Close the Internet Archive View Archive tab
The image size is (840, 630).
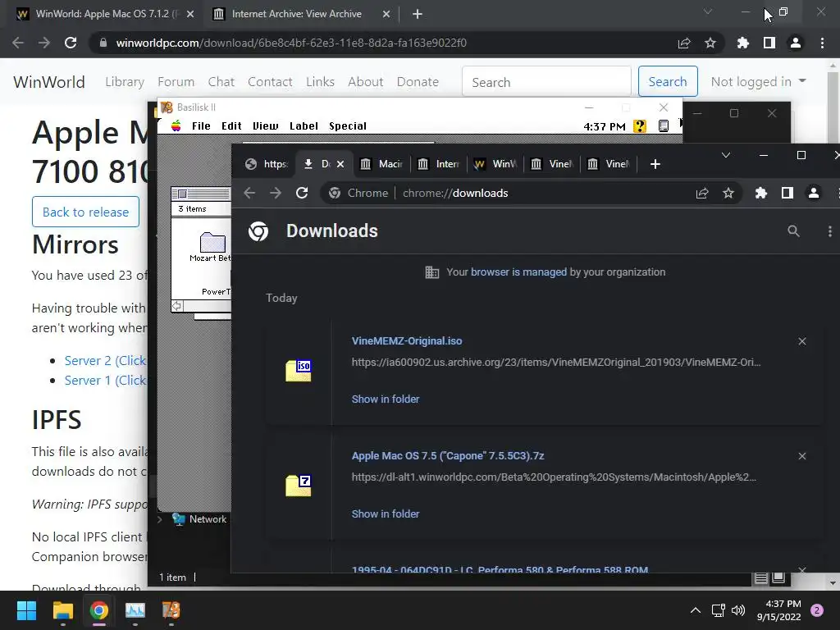[386, 14]
